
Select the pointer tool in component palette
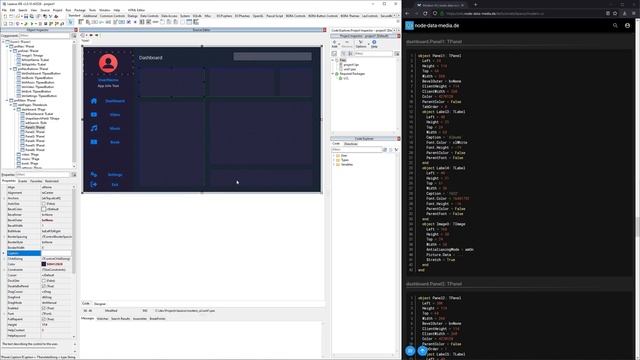71,22
